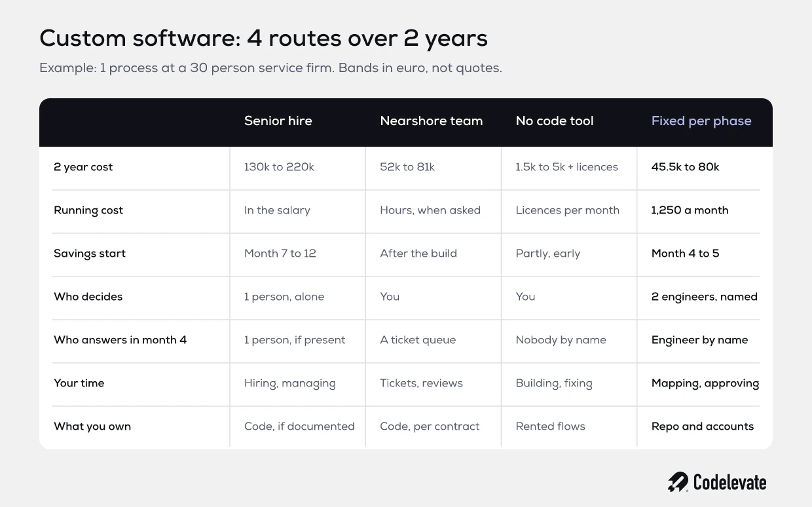Click the 'Engineer by name' cell
This screenshot has height=507, width=812.
700,340
